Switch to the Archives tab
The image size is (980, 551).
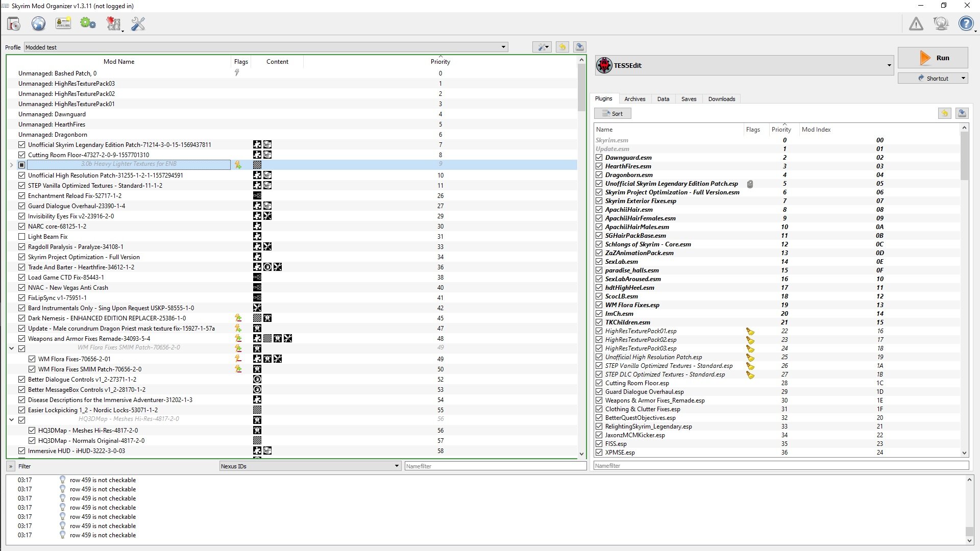pyautogui.click(x=634, y=99)
